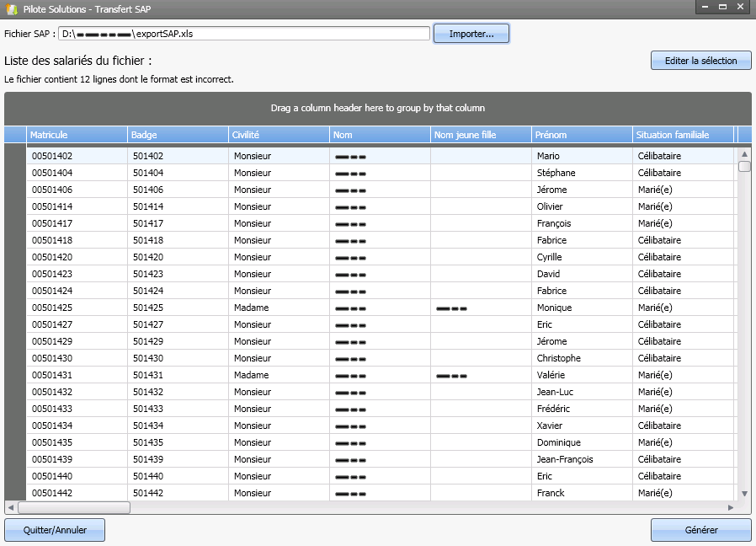Click the Fichier SAP path input field

coord(244,34)
